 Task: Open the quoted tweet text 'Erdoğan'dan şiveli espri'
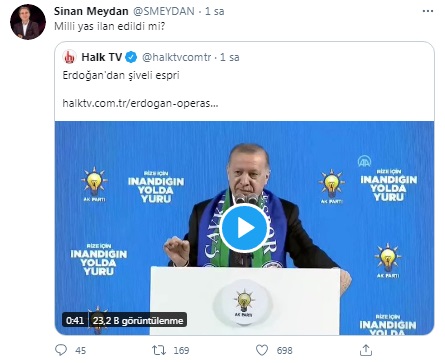click(x=121, y=75)
